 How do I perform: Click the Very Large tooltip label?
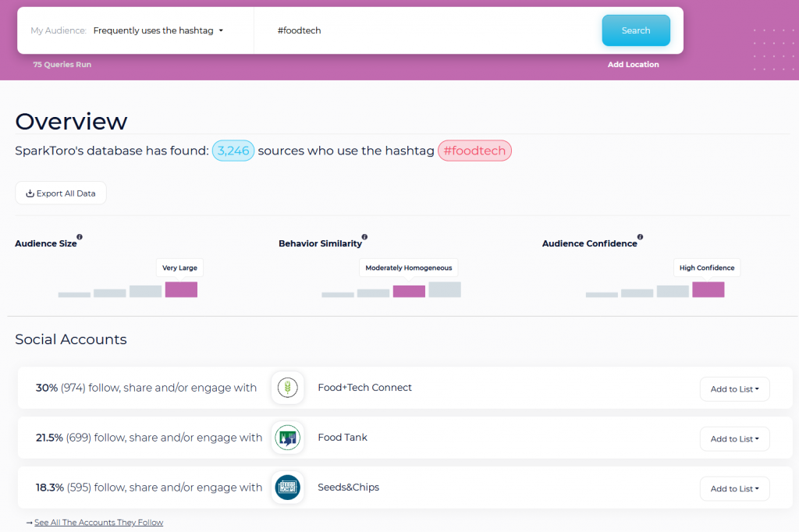click(x=180, y=268)
